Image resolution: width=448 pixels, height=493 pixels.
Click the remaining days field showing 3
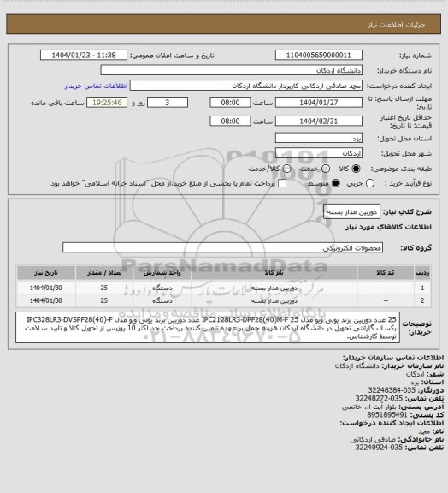168,103
